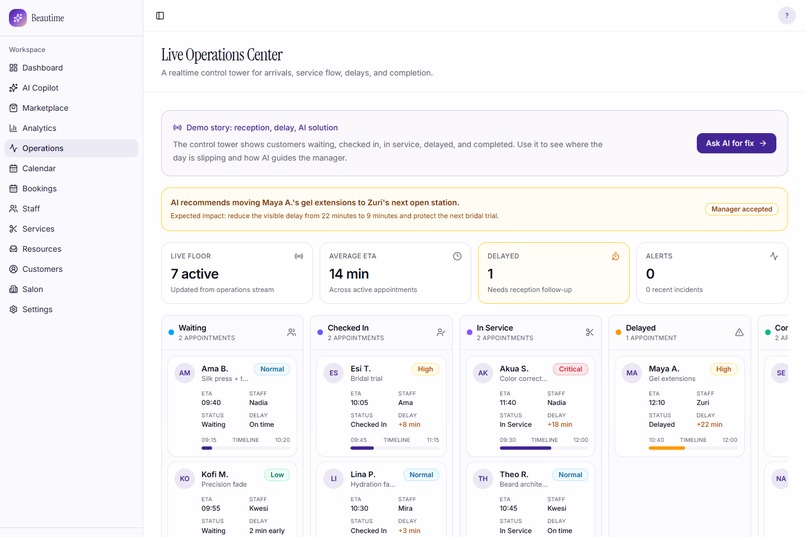
Task: Click Ama B. timeline progress bar
Action: click(x=245, y=448)
